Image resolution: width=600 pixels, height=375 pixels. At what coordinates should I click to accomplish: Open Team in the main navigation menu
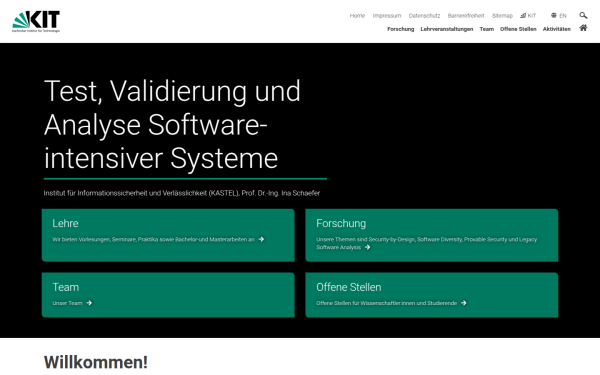486,29
